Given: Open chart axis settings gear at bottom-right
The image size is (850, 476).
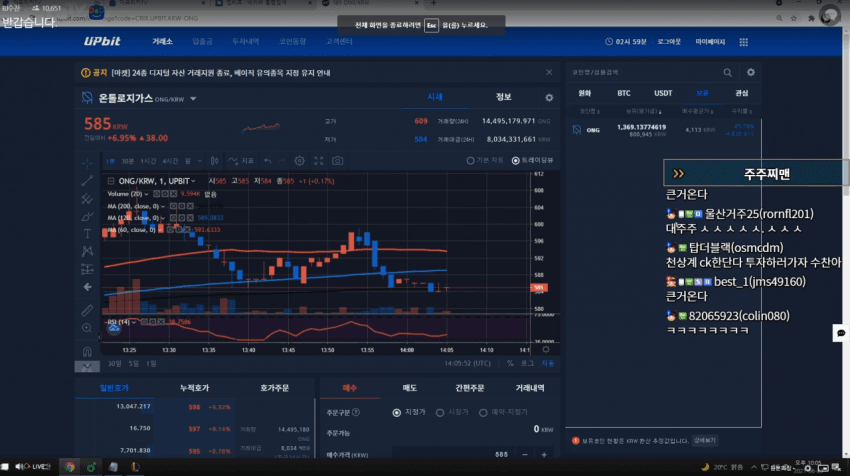Looking at the screenshot, I should [x=546, y=350].
